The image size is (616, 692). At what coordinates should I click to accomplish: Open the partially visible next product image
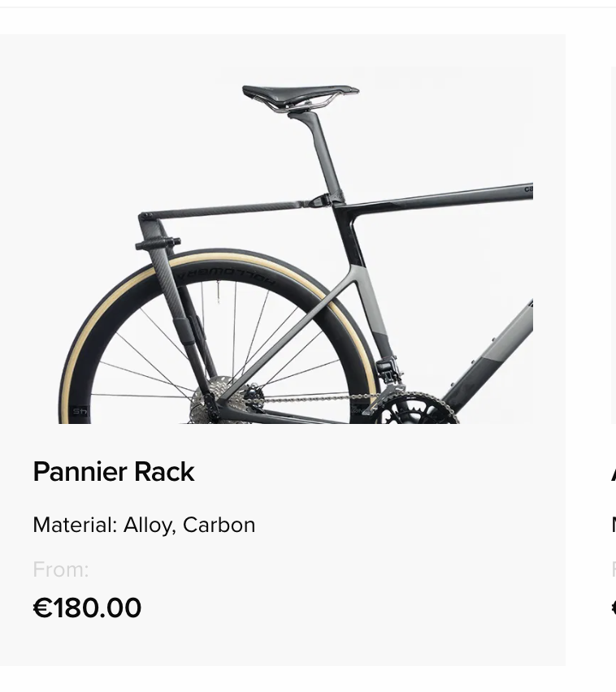click(614, 245)
